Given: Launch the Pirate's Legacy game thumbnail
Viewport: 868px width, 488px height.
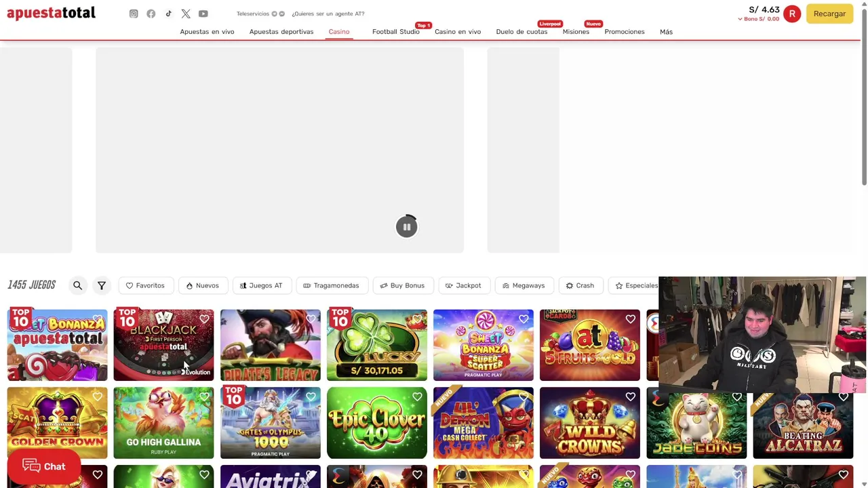Looking at the screenshot, I should coord(270,345).
